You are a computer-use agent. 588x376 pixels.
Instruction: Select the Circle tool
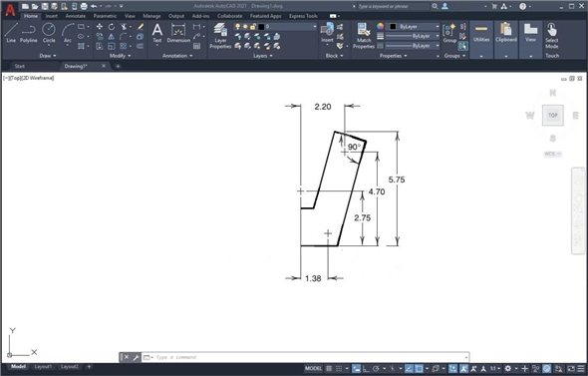(49, 33)
